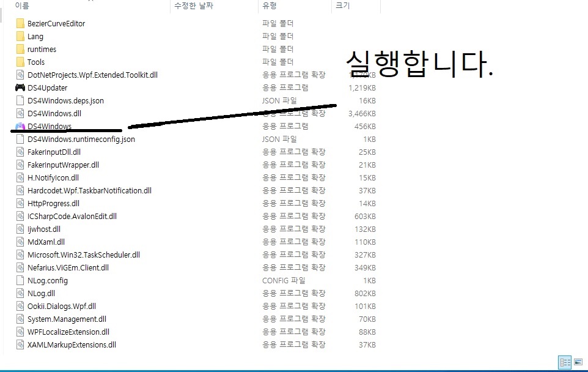Screen dimensions: 588x372
Task: Select Ookii.Dialogs.Wpf.dll file name
Action: [x=62, y=307]
